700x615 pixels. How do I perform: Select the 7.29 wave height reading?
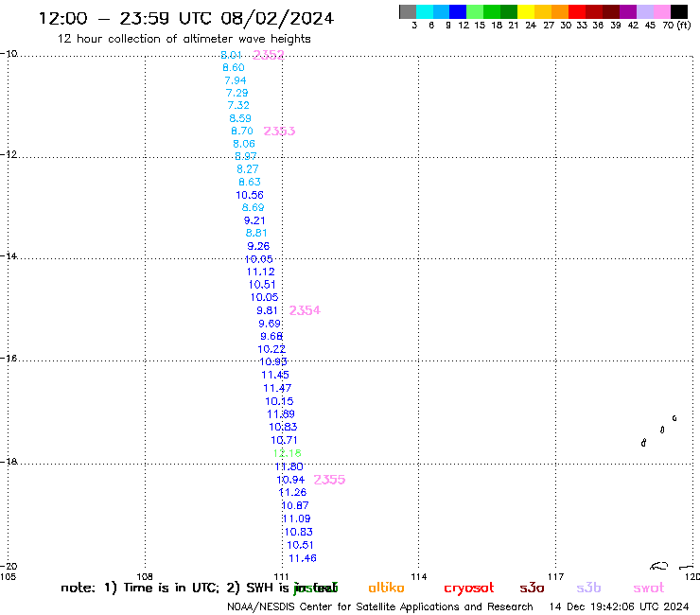click(237, 93)
